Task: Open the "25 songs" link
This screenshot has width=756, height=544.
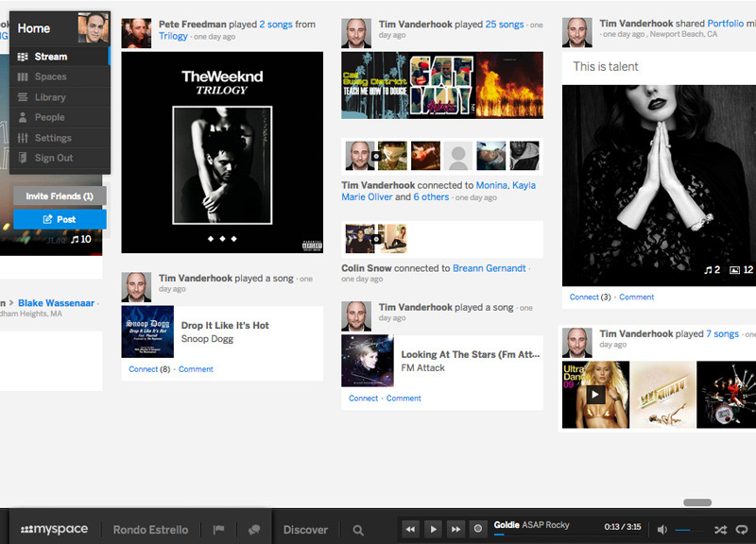Action: tap(505, 25)
